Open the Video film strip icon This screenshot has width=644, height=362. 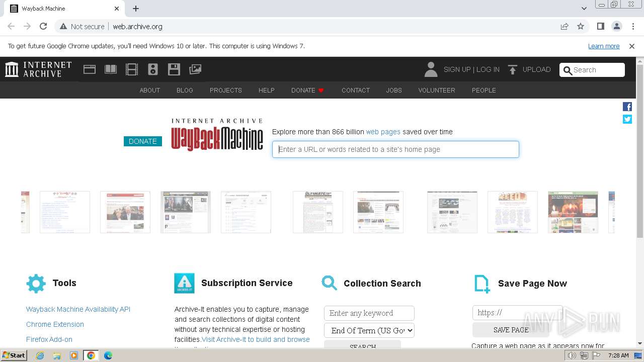coord(132,69)
